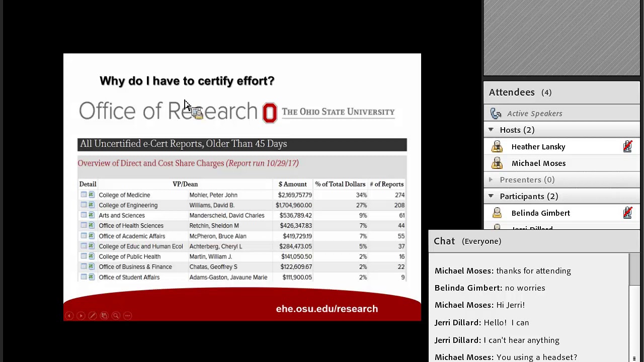
Task: Click Belinda Gimbert's participant avatar icon
Action: [497, 213]
